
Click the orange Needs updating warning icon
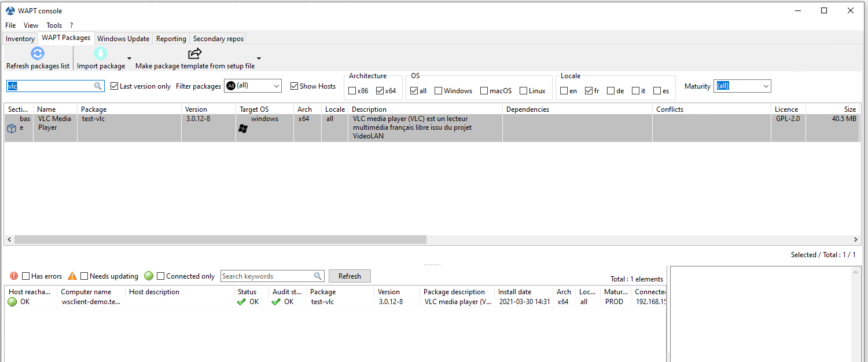tap(72, 276)
